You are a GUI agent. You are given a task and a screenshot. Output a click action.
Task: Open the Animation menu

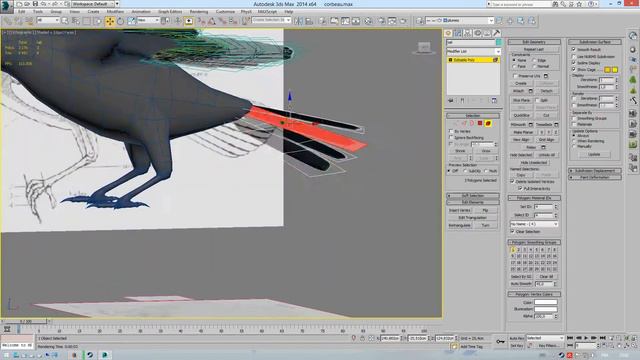click(x=141, y=11)
